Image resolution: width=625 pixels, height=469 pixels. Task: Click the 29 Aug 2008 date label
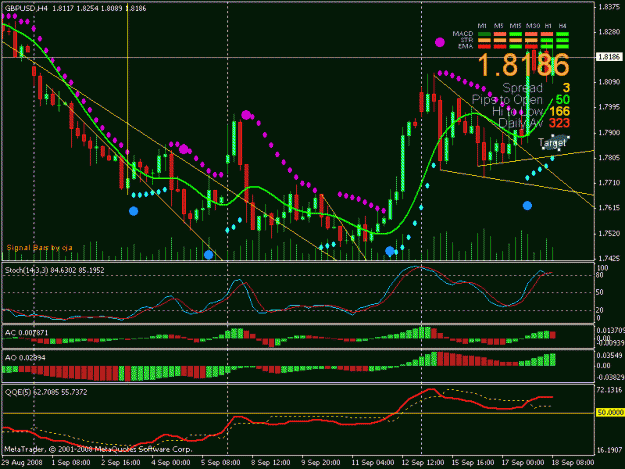point(22,463)
